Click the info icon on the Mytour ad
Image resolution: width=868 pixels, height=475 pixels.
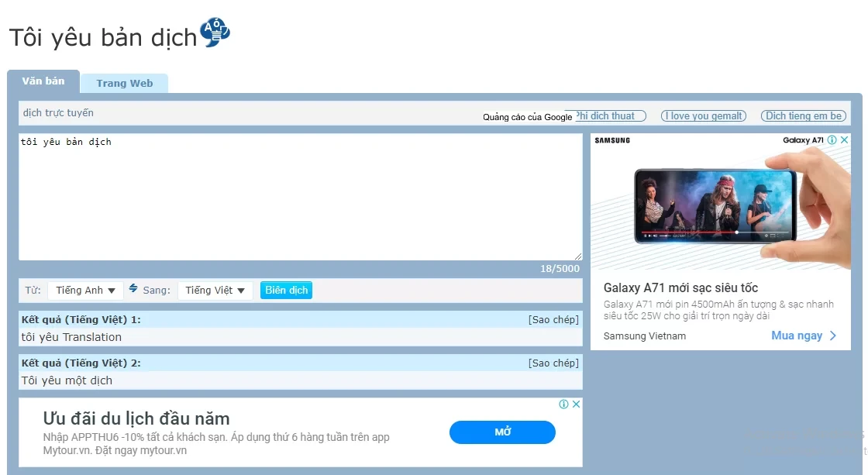pos(564,404)
